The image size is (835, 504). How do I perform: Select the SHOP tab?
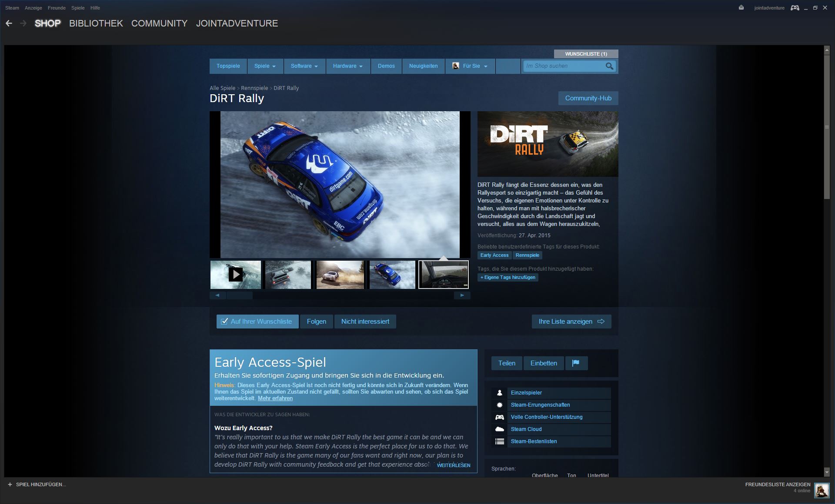tap(47, 23)
